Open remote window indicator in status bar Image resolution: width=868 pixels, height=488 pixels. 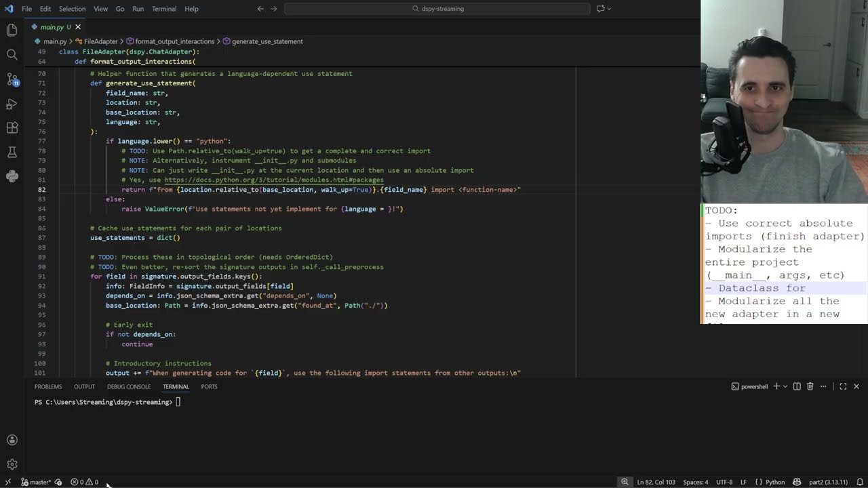(x=7, y=482)
